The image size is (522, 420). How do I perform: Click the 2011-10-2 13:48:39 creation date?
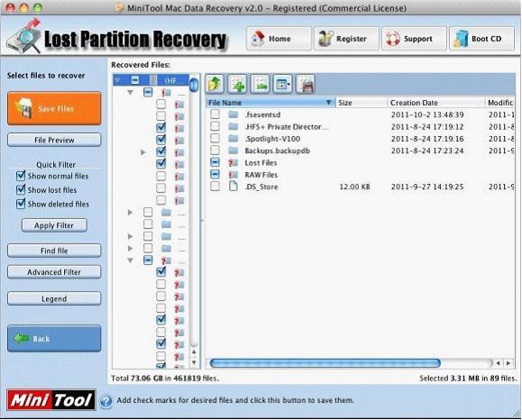click(427, 114)
